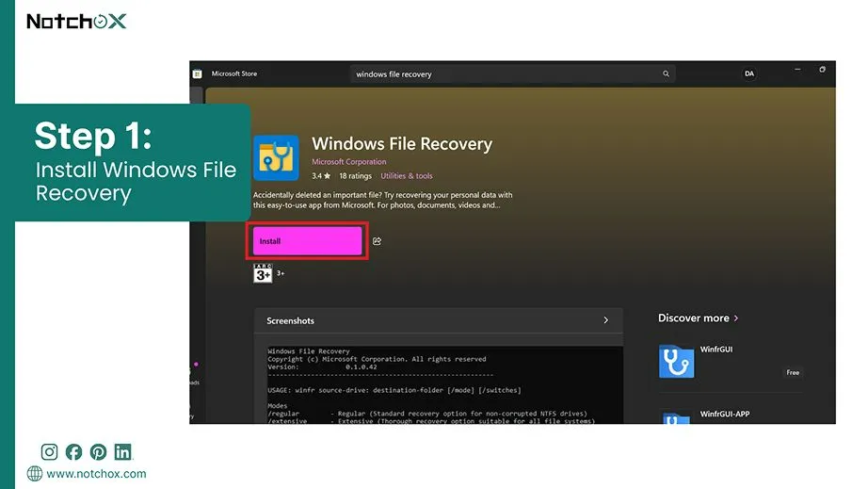868x489 pixels.
Task: Open the Windows File Recovery app icon
Action: tap(276, 158)
